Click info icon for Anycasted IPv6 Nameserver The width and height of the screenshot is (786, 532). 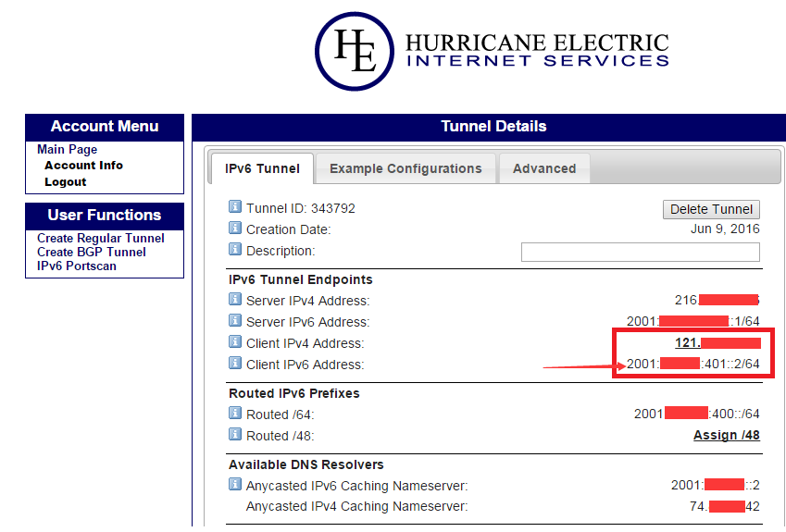tap(235, 485)
